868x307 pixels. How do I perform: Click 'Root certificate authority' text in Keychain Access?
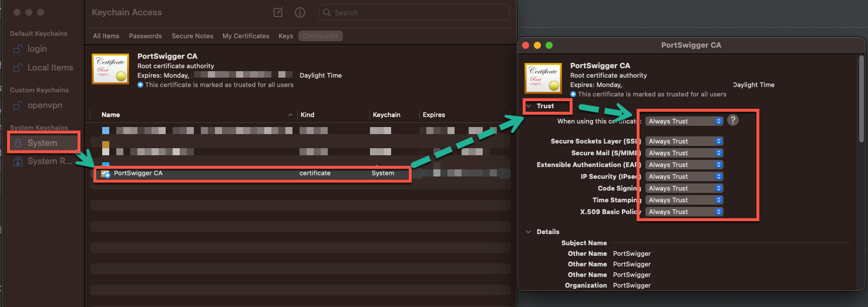(x=176, y=66)
